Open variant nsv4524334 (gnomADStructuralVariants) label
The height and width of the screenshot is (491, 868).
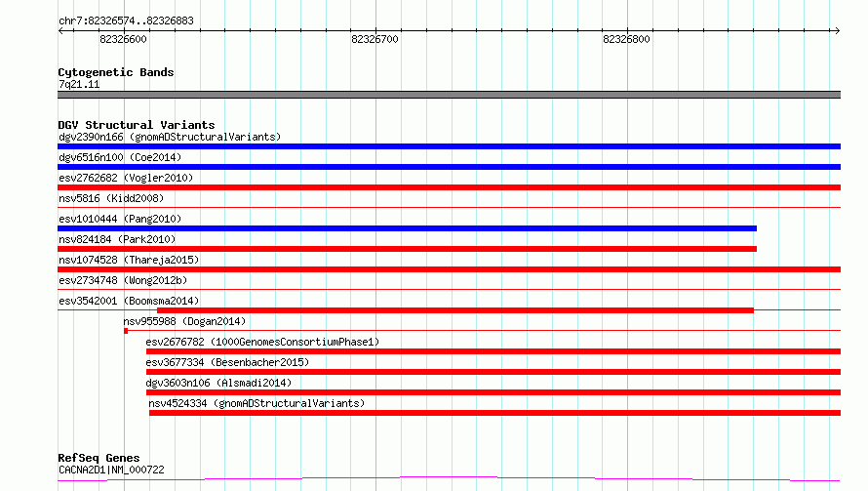point(256,403)
